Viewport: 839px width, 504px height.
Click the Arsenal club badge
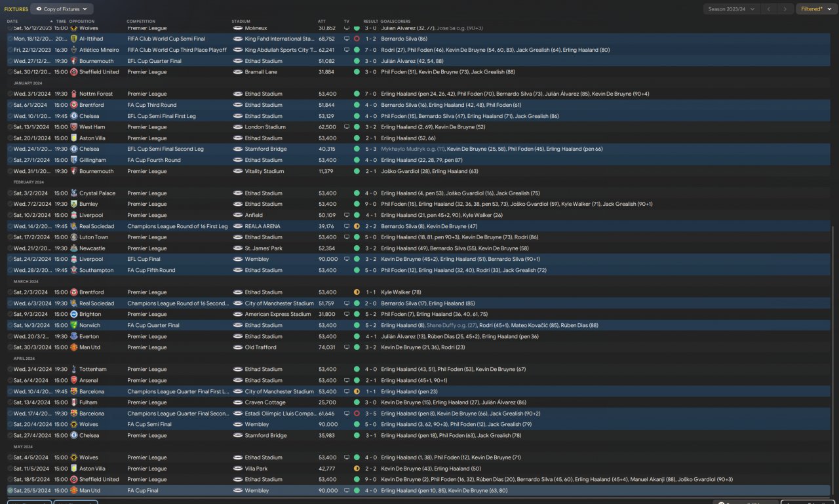pyautogui.click(x=73, y=380)
